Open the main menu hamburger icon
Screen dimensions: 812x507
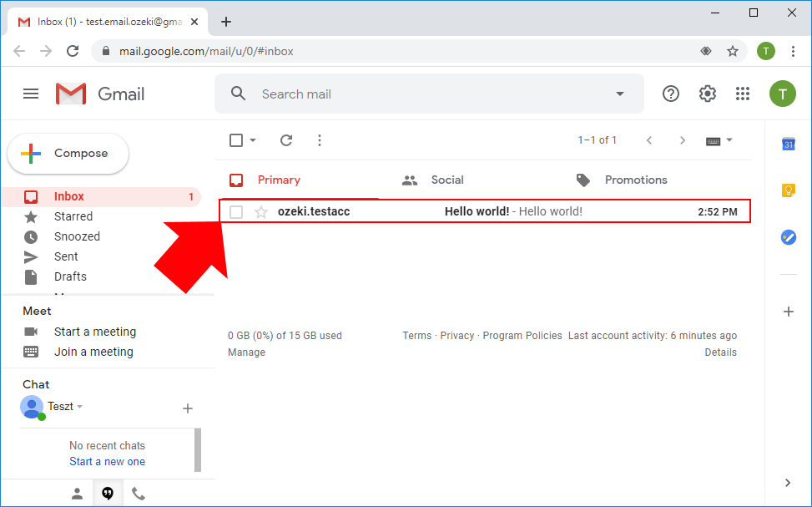[31, 94]
